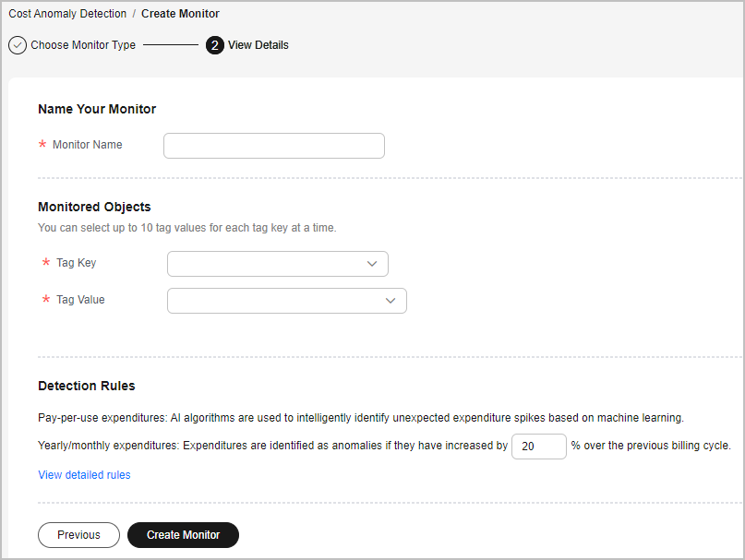Go back to Choose Monitor Type step
Image resolution: width=745 pixels, height=560 pixels.
pos(83,45)
